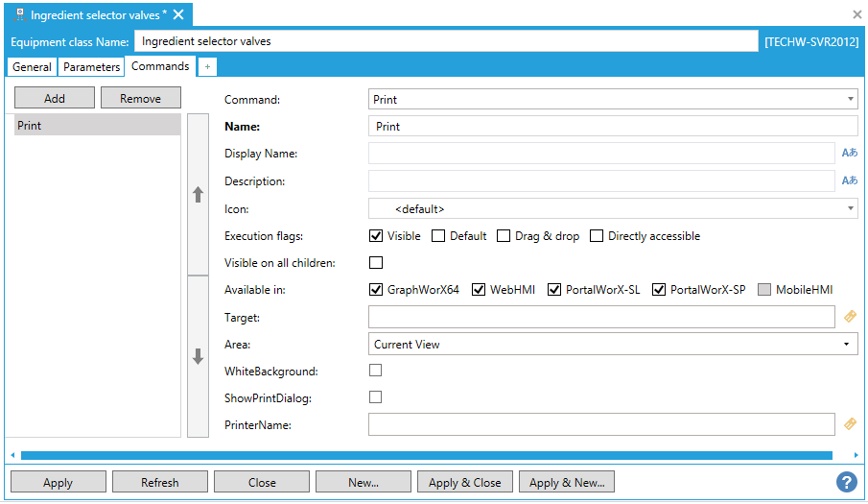Enable the Drag & drop checkbox

point(504,236)
